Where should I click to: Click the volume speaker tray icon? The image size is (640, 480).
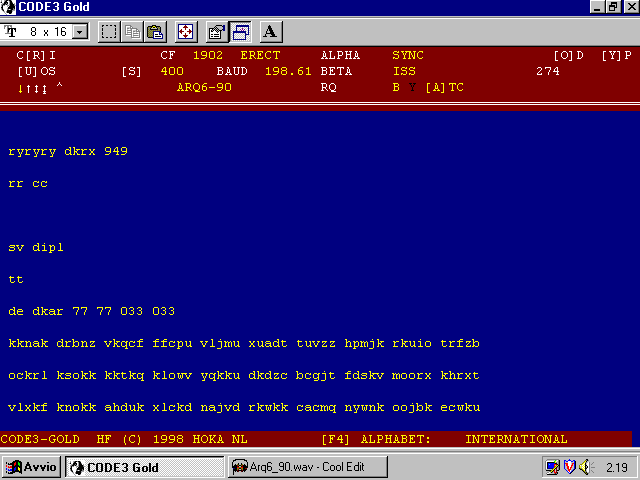click(585, 467)
